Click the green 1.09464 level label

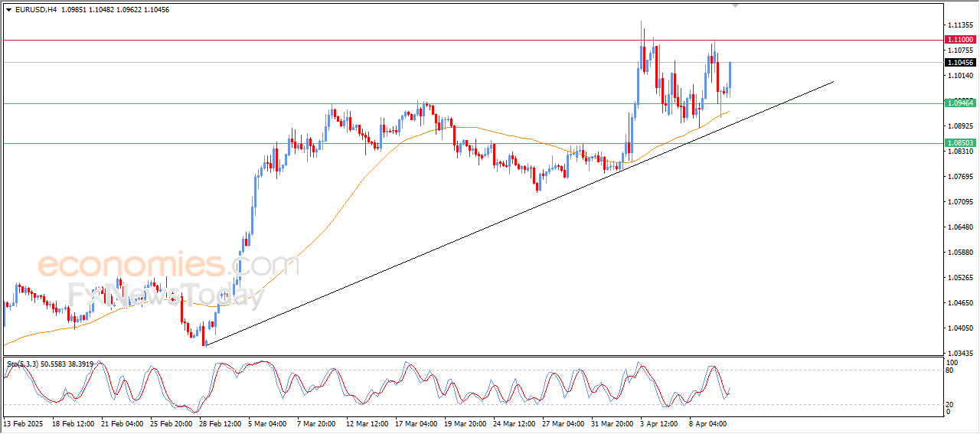(960, 103)
